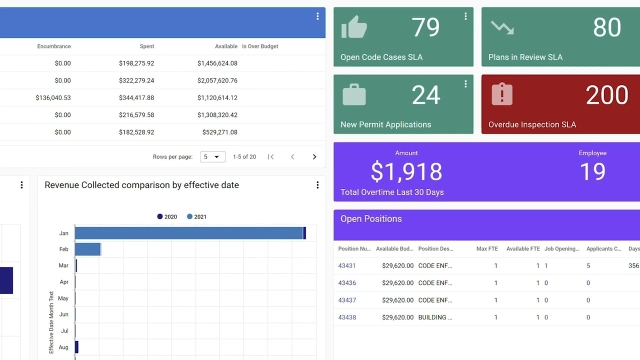Open the Open Code Cases SLA options menu

[465, 16]
